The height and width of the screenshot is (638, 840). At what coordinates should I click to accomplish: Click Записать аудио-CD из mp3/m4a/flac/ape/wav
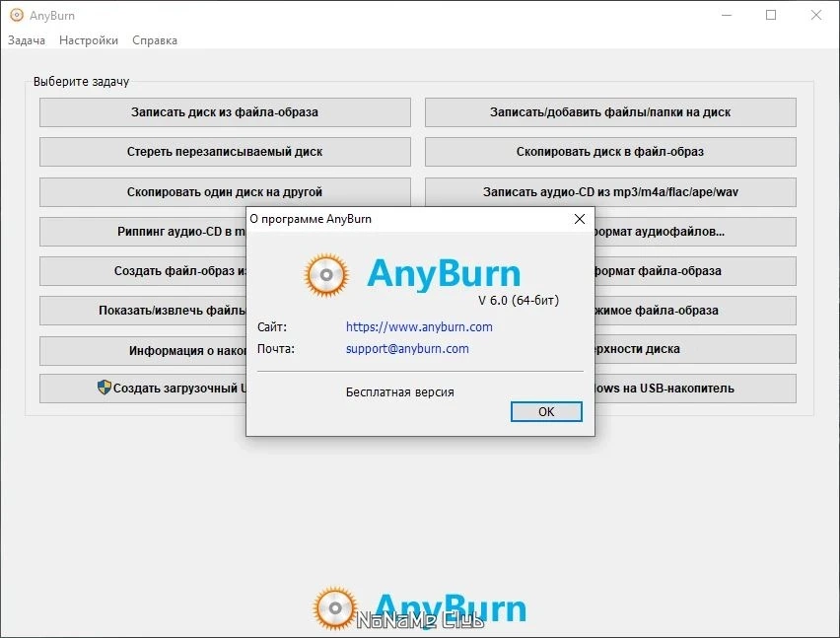pos(610,191)
